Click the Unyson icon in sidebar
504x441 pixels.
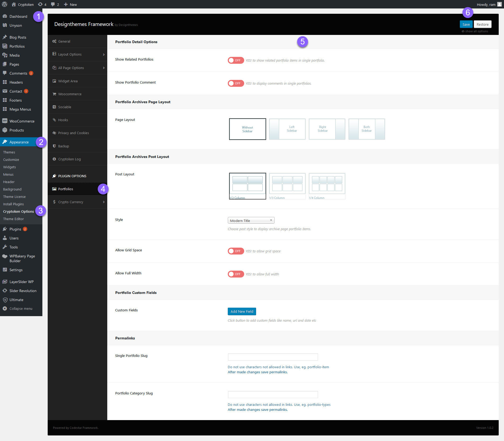tap(5, 25)
